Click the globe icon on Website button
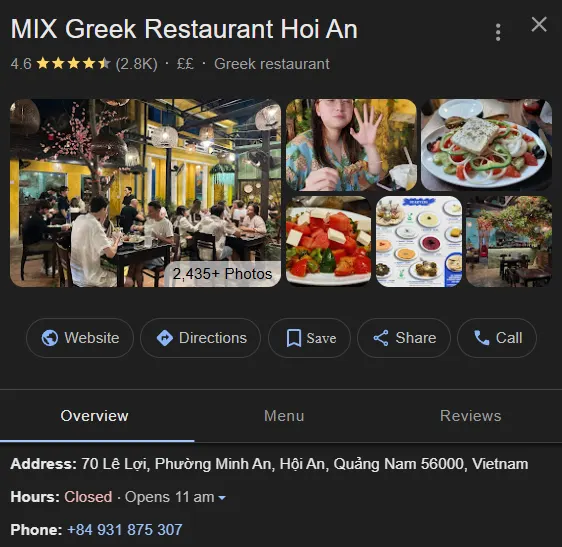Image resolution: width=562 pixels, height=547 pixels. (50, 338)
